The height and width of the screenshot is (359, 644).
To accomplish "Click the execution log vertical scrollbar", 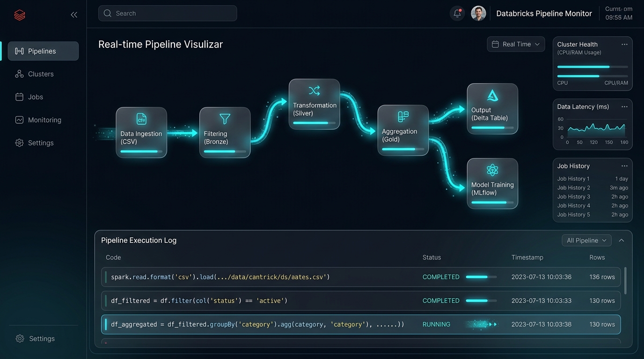I will [625, 280].
